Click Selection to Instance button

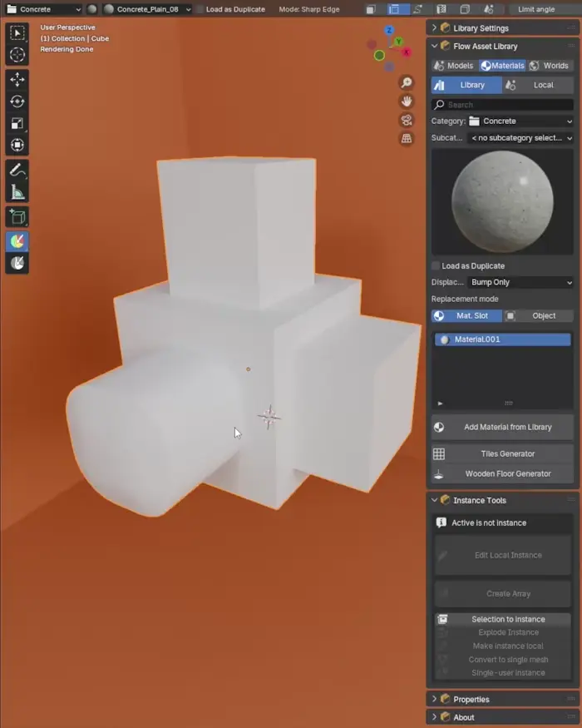pos(503,619)
